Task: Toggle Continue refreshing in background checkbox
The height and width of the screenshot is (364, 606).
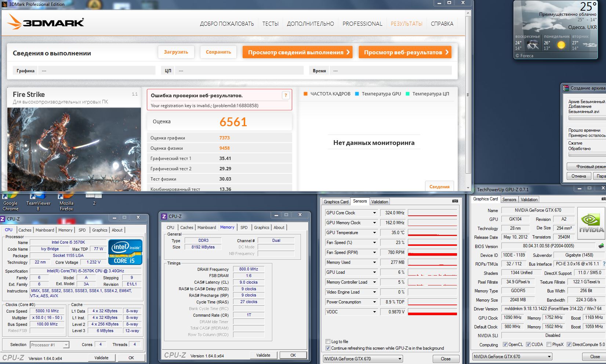Action: click(328, 348)
